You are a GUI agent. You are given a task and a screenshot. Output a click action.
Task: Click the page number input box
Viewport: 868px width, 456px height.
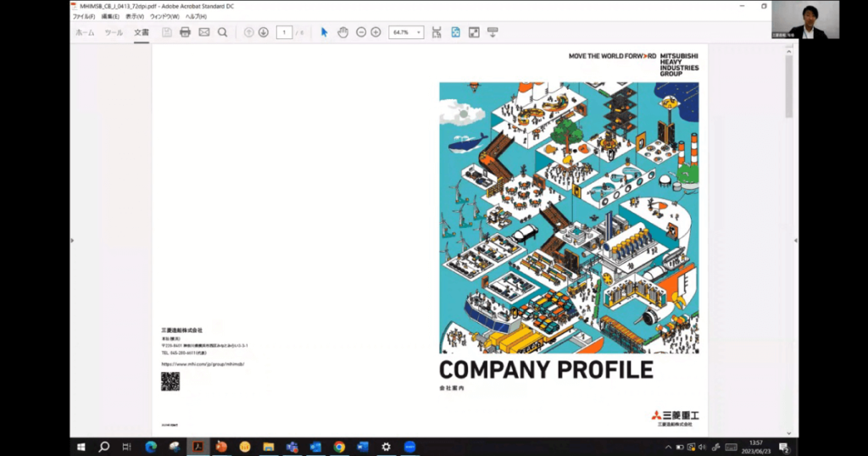[284, 33]
